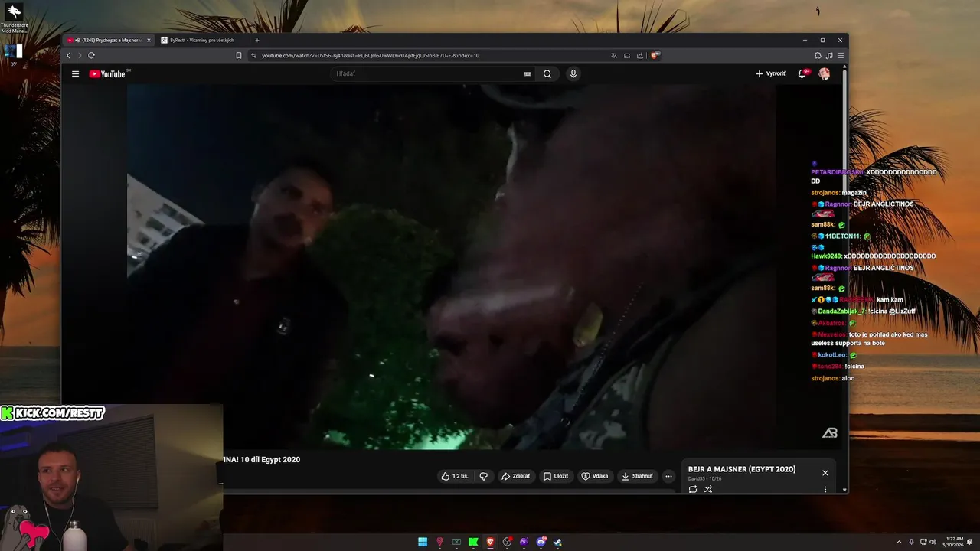Open Thunderstore Mod Manager desktop shortcut
The height and width of the screenshot is (551, 980).
click(13, 18)
